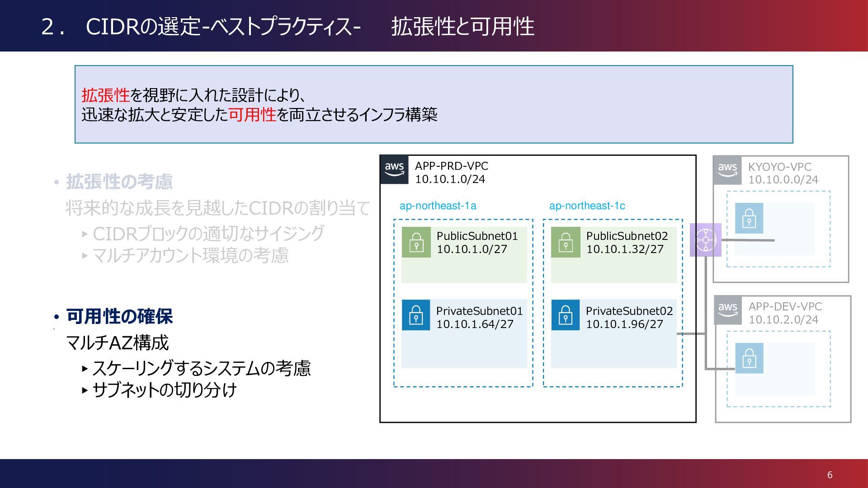868x488 pixels.
Task: Select the PrivateSubnet02 blue lock icon
Action: coord(565,315)
